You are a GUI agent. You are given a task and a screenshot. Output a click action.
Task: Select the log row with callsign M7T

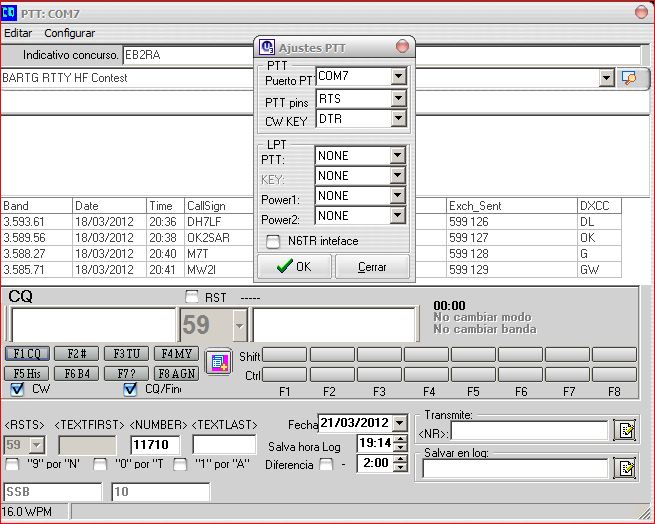tap(311, 253)
